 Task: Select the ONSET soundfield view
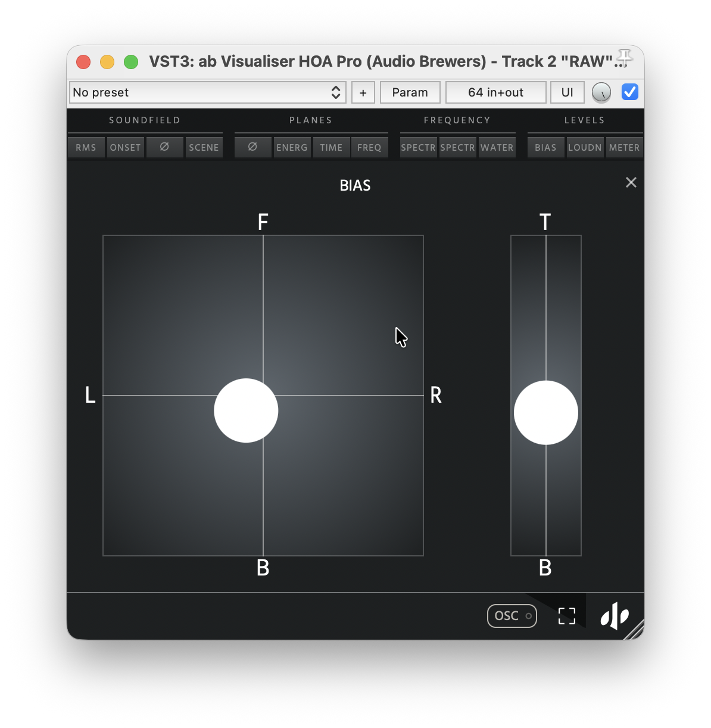coord(126,147)
